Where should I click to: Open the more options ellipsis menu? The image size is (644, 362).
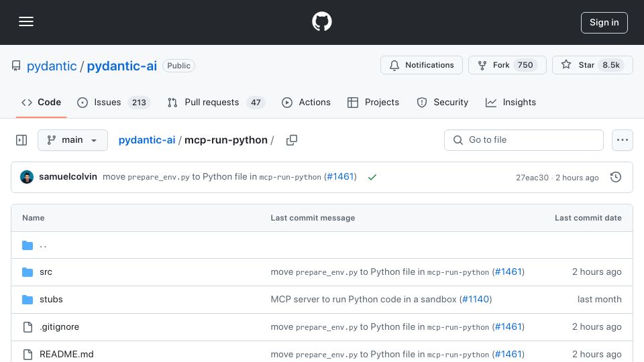623,140
